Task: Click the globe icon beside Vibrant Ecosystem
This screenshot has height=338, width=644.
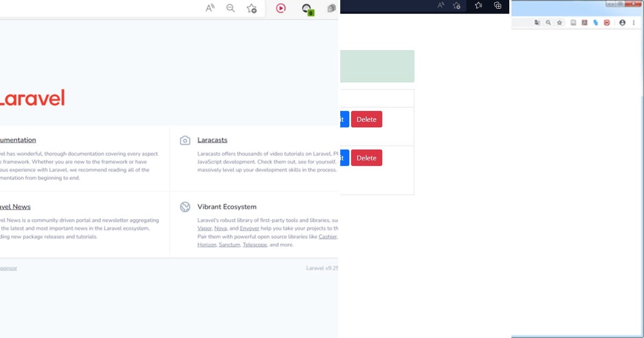Action: click(185, 207)
